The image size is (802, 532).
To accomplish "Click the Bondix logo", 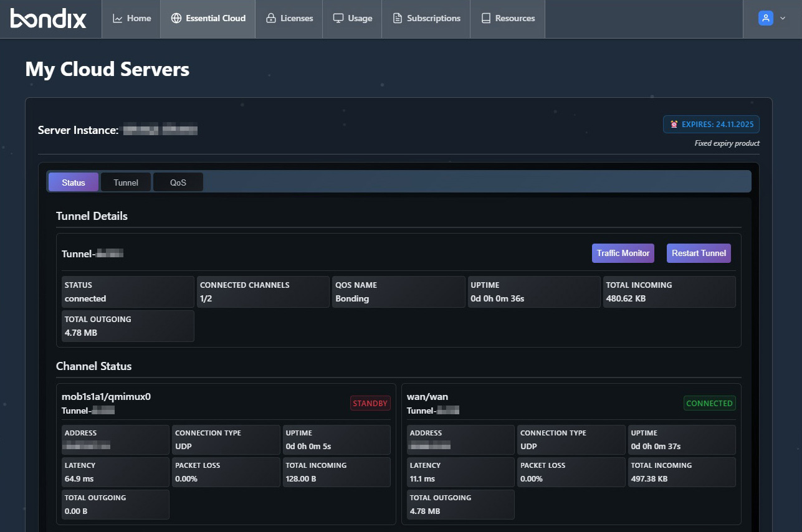I will (49, 19).
